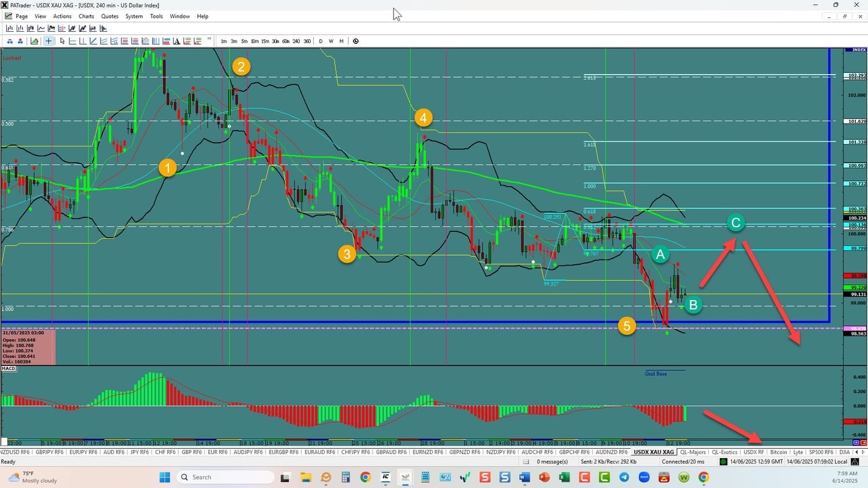
Task: Open the text annotation tool with the A icon
Action: point(176,41)
